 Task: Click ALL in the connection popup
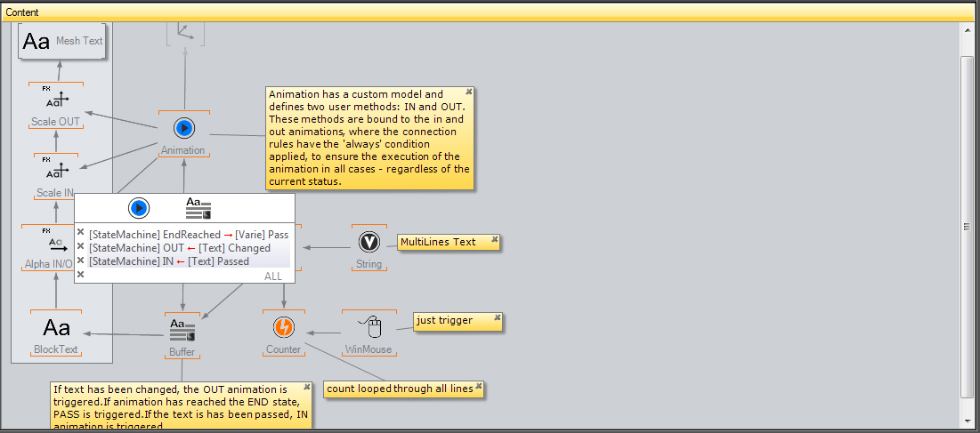(273, 277)
